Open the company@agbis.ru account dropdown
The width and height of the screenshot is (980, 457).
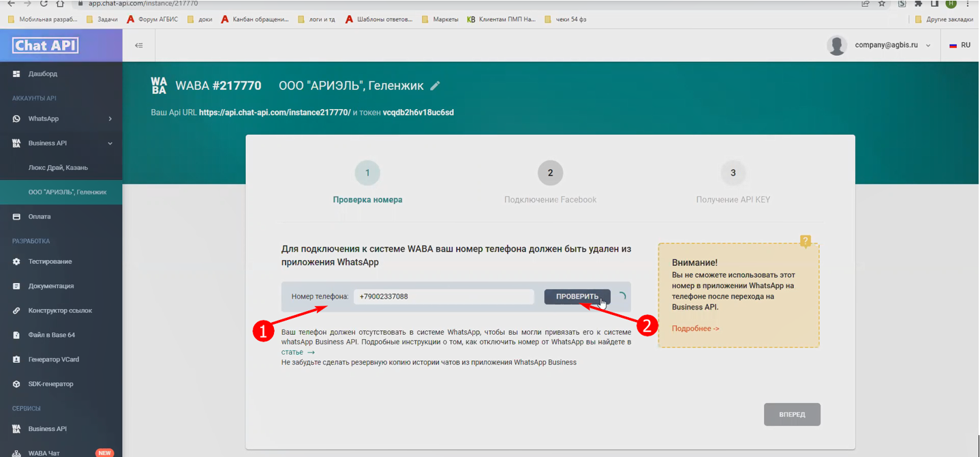click(x=893, y=46)
